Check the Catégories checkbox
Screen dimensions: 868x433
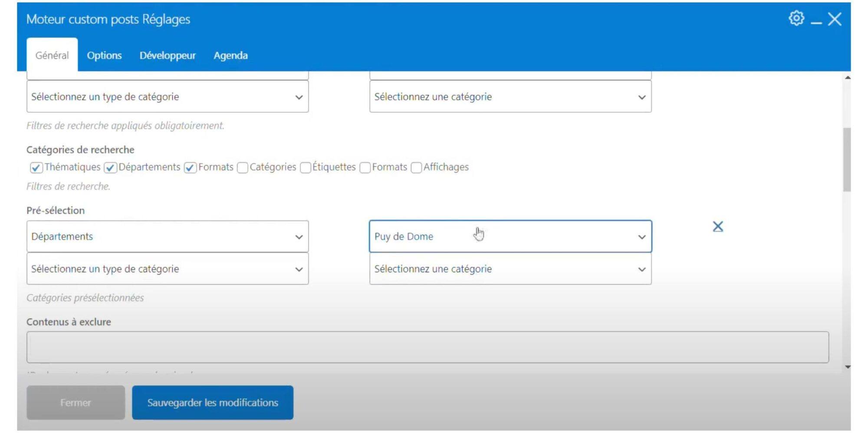[x=243, y=168]
